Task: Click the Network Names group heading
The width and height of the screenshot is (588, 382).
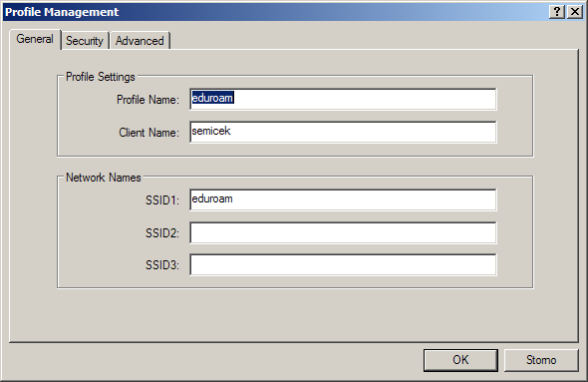Action: (103, 178)
